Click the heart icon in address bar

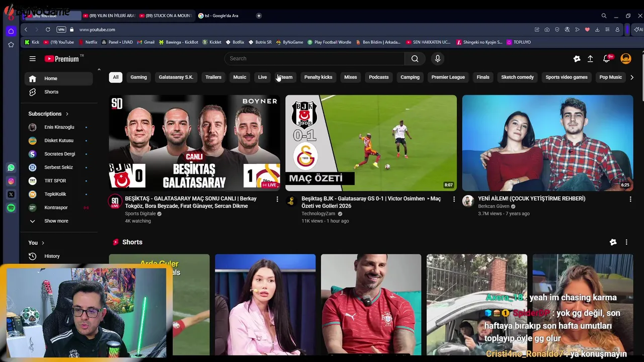[587, 30]
